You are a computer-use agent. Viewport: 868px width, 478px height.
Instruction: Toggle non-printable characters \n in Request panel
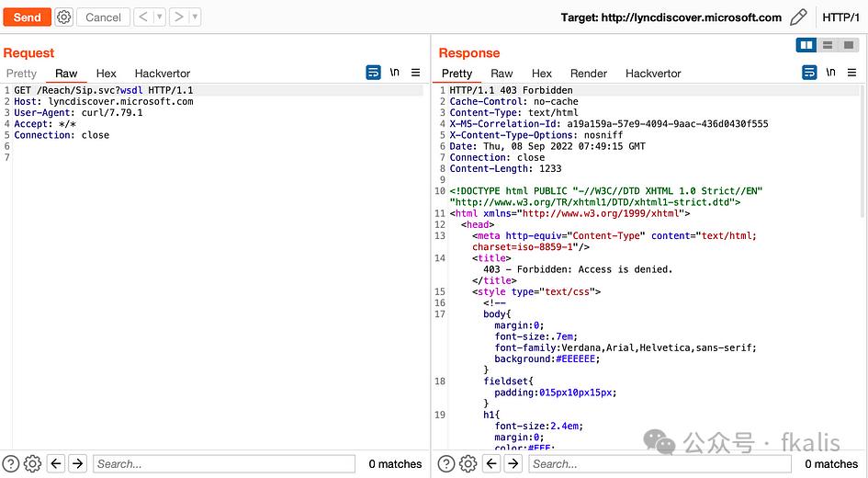394,72
